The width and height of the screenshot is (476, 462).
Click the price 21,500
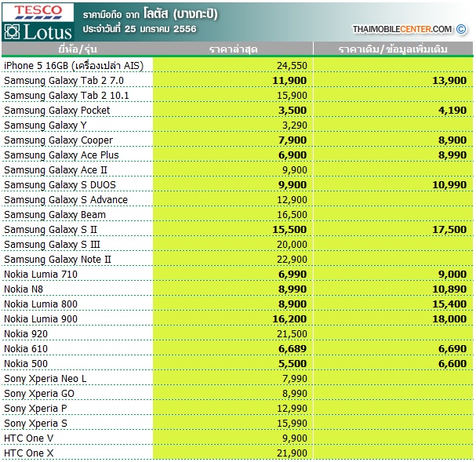tap(292, 333)
